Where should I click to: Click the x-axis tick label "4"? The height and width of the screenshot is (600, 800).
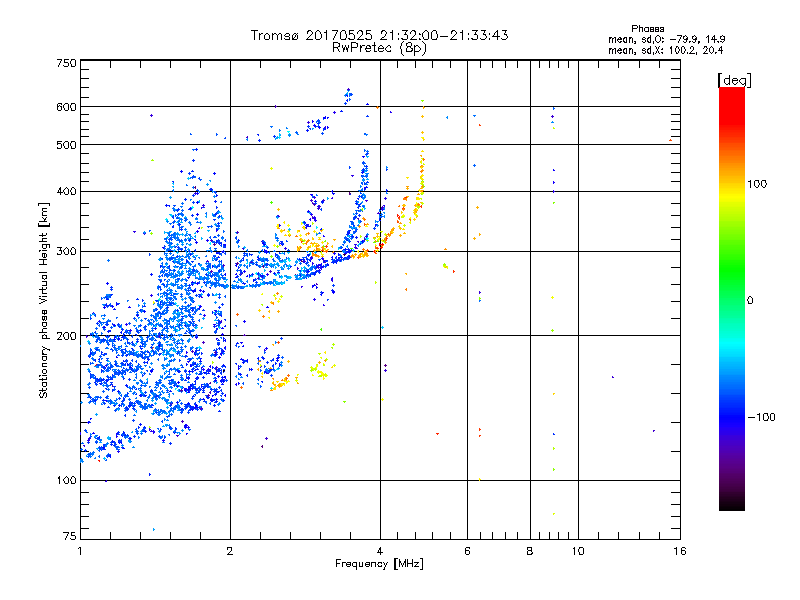click(380, 551)
